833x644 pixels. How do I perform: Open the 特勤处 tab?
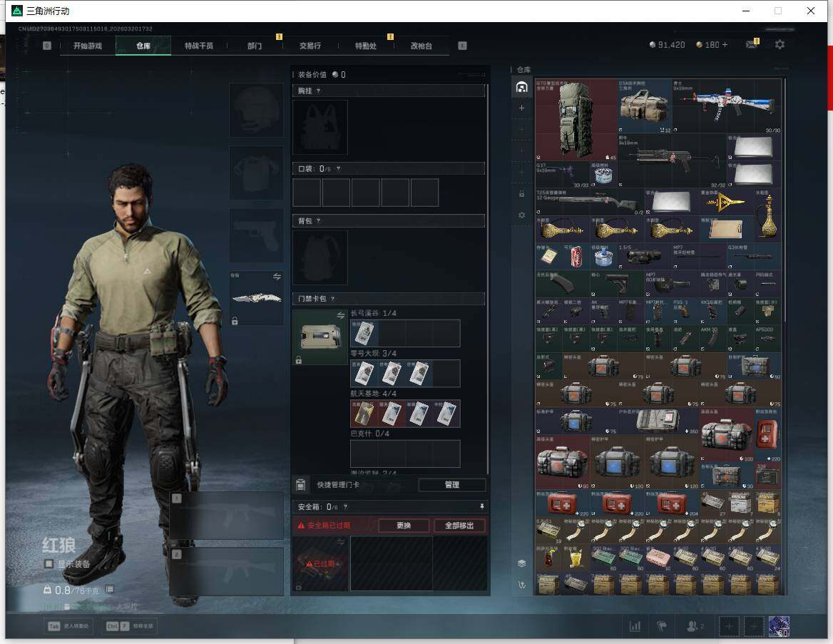(365, 46)
